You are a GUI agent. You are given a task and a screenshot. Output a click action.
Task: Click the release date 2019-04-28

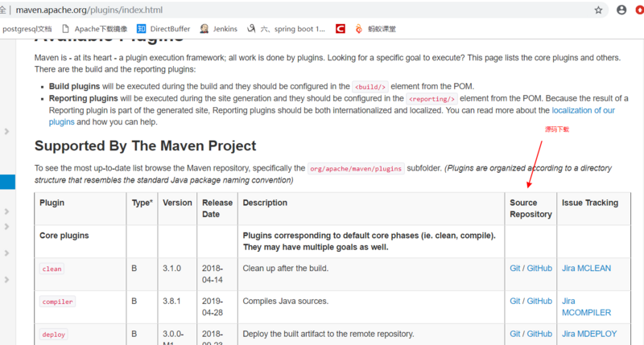(x=213, y=307)
